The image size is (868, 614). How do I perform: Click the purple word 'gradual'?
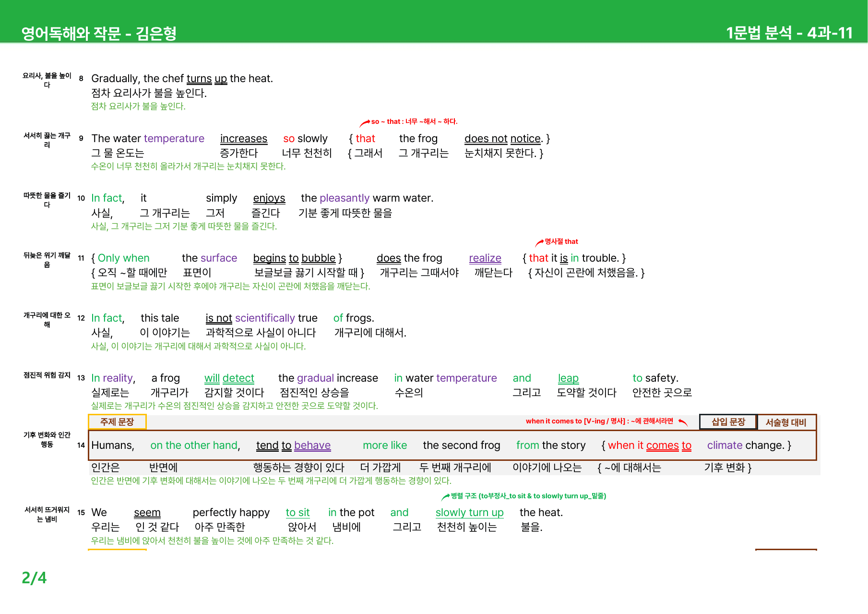pyautogui.click(x=315, y=378)
